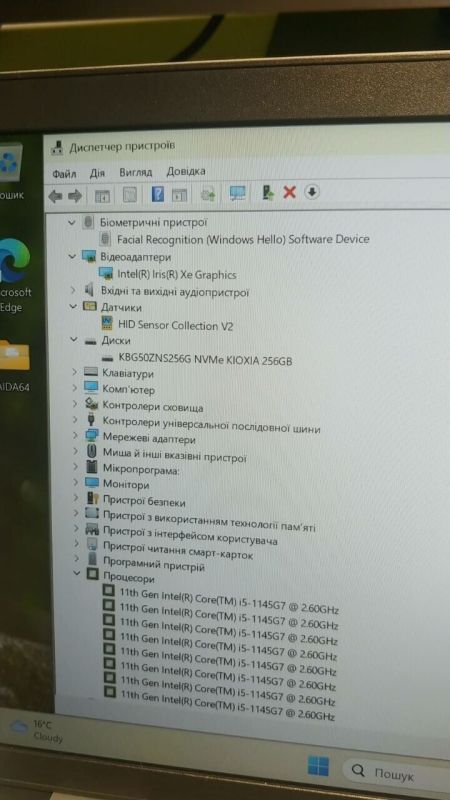This screenshot has width=450, height=800.
Task: Click the Пошук taskbar search box
Action: click(395, 772)
